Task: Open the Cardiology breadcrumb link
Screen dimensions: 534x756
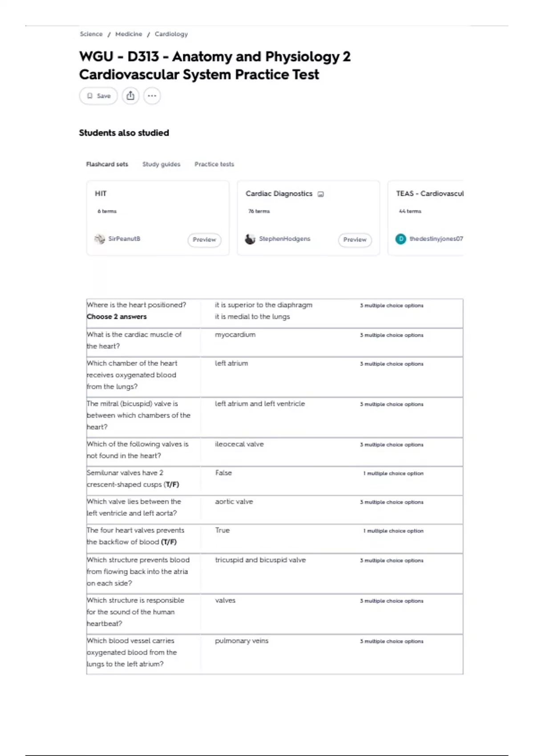Action: tap(171, 34)
